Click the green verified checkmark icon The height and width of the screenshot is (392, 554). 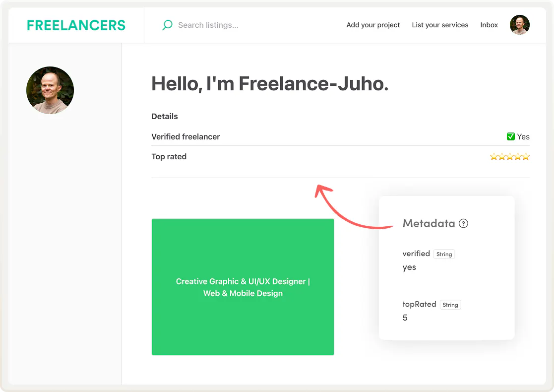[x=510, y=136]
